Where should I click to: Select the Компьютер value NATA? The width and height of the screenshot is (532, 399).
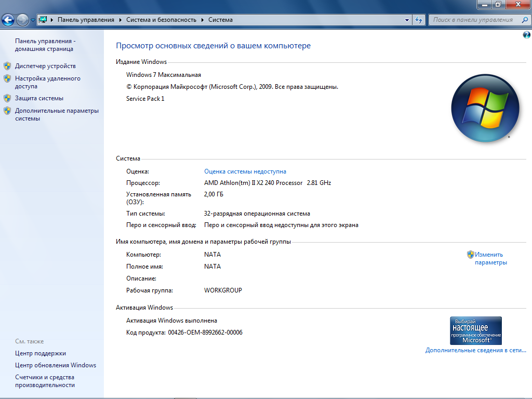tap(212, 255)
